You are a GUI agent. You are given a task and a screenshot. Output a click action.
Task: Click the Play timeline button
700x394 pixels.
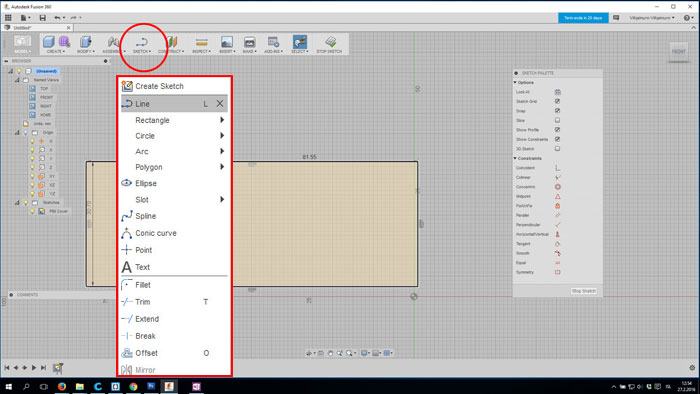33,368
